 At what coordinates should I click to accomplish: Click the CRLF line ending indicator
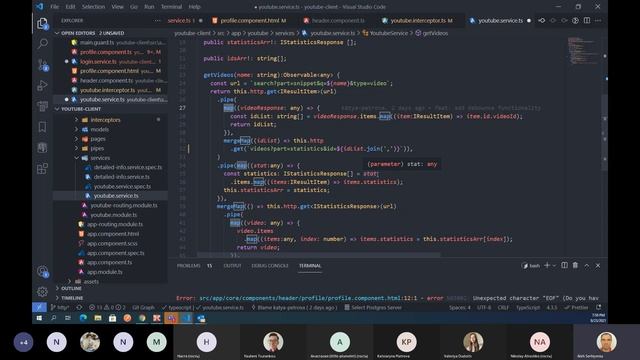point(503,307)
